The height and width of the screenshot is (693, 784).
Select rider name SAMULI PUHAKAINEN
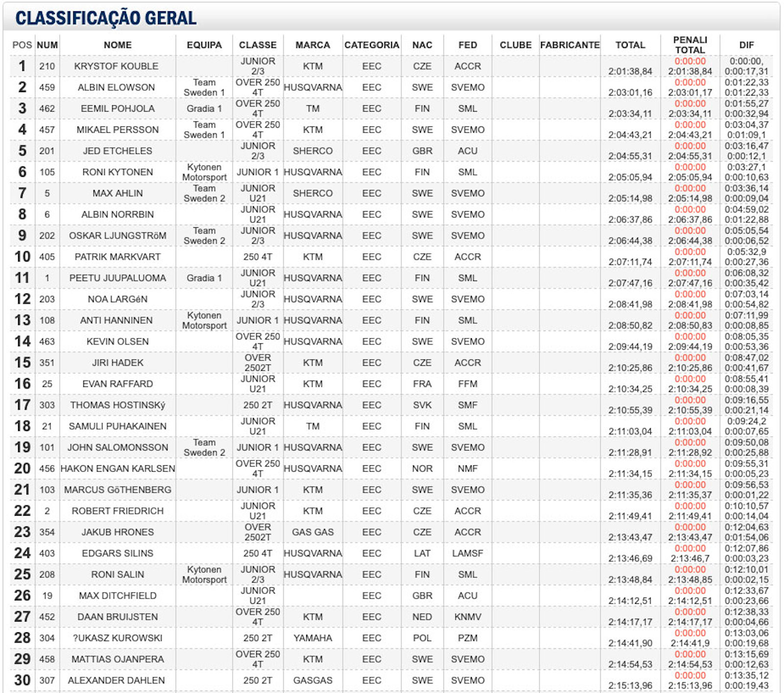118,426
